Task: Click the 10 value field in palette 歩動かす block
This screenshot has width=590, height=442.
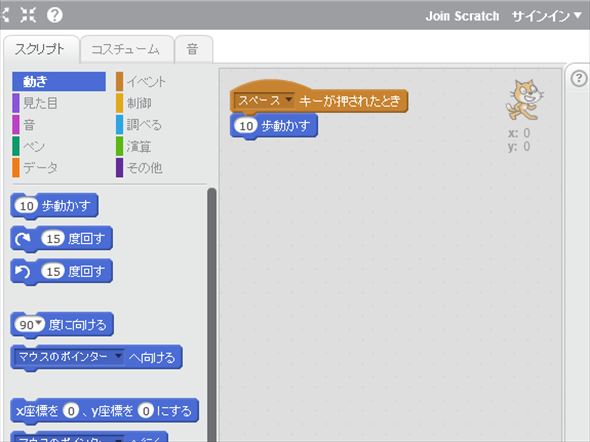Action: [26, 206]
